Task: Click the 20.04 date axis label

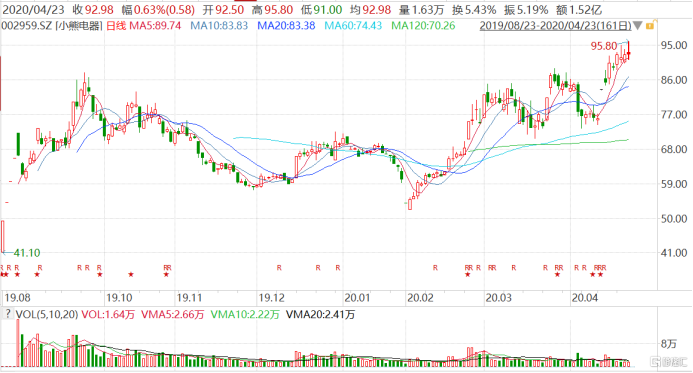Action: pyautogui.click(x=585, y=297)
